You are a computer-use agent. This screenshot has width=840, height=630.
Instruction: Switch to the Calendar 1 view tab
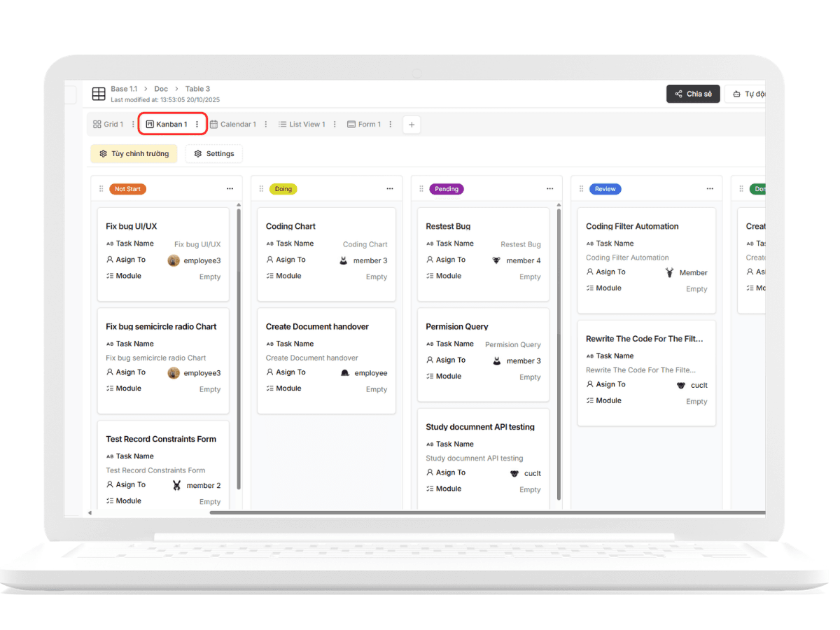click(233, 125)
